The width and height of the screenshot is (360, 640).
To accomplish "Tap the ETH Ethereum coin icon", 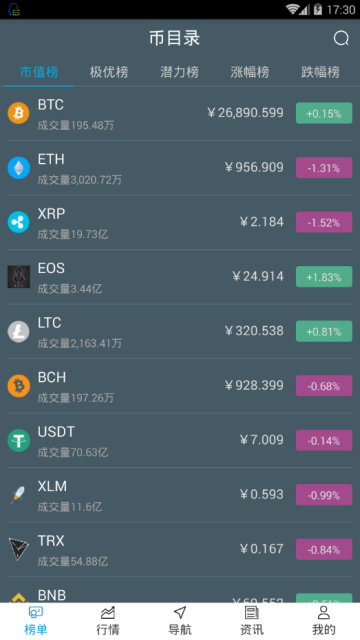I will [18, 168].
